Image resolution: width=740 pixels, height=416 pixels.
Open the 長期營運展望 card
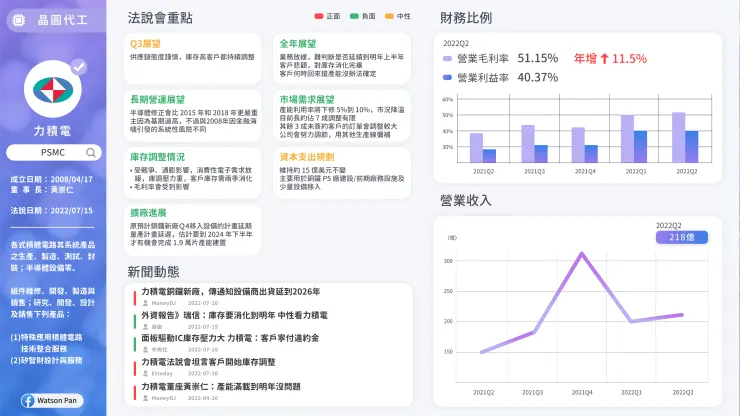coord(193,116)
